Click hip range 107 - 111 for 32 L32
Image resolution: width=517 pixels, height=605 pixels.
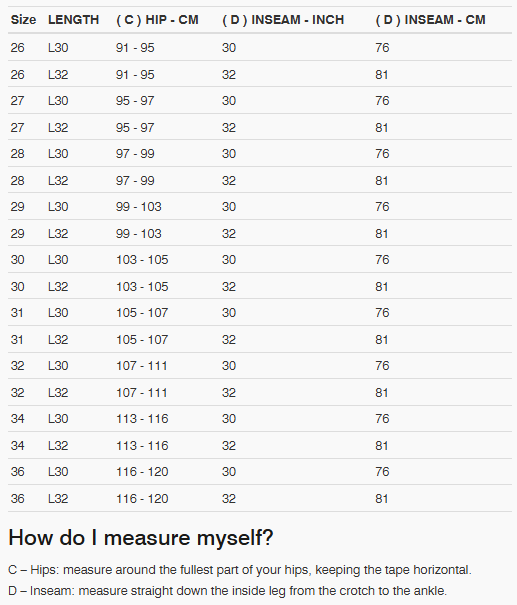(142, 393)
